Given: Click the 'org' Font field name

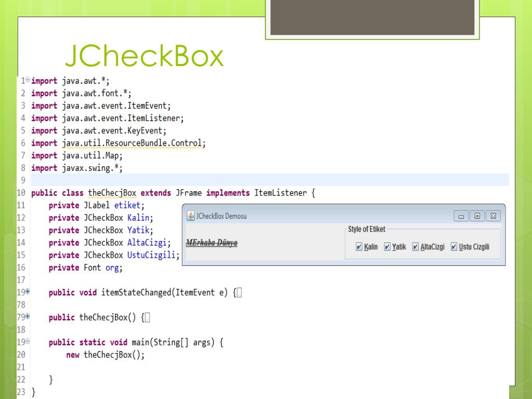Looking at the screenshot, I should (112, 268).
